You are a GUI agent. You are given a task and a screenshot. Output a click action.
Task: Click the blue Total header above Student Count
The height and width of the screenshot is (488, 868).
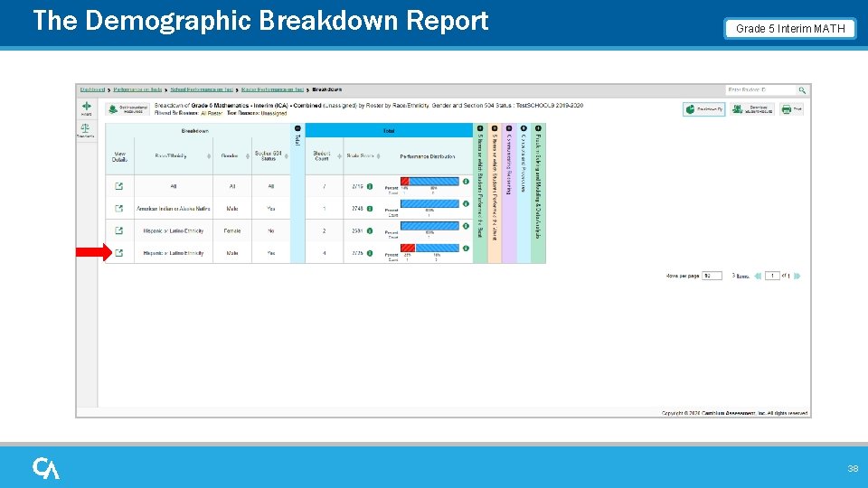pos(389,130)
